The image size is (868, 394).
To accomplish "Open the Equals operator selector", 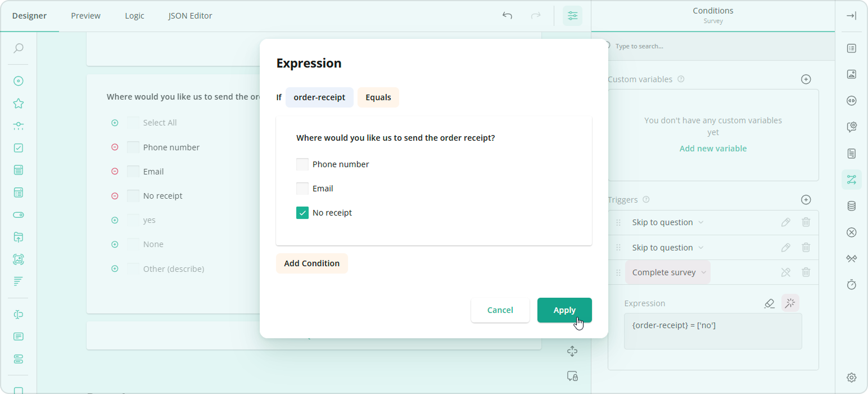I will pos(378,97).
